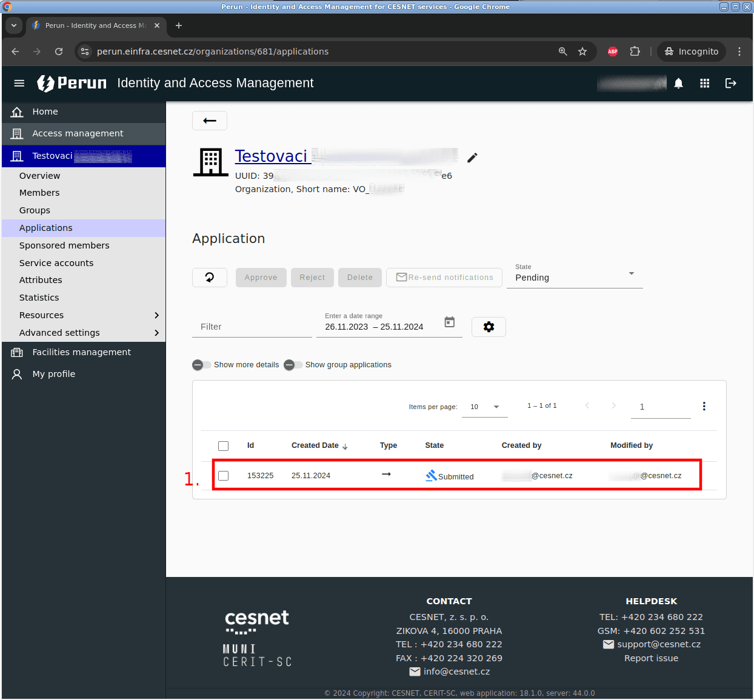Viewport: 754px width, 700px height.
Task: Bookmark this page with the star
Action: coord(582,52)
